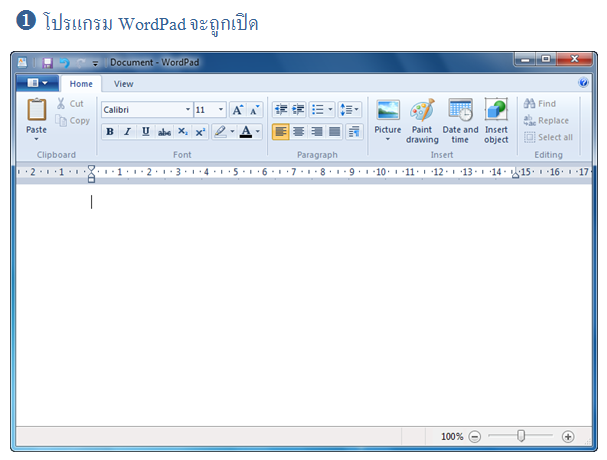Toggle Superscript formatting
The height and width of the screenshot is (460, 607).
pos(200,132)
